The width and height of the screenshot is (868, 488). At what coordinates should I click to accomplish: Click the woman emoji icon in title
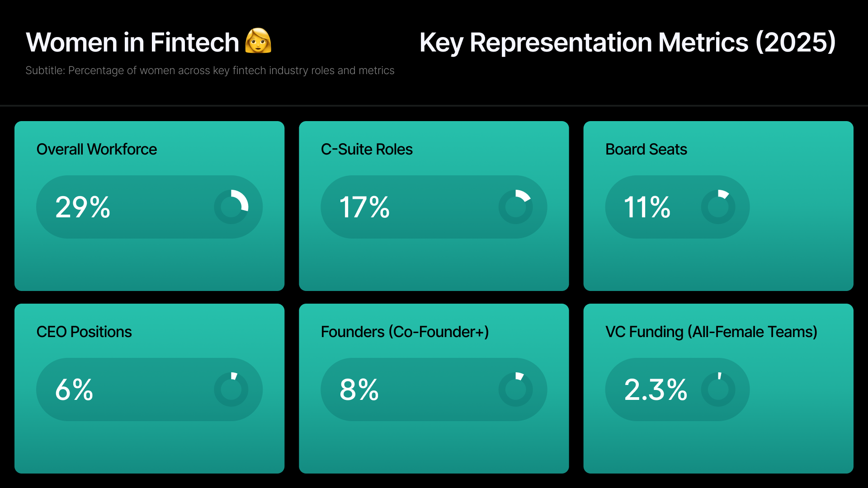tap(258, 41)
